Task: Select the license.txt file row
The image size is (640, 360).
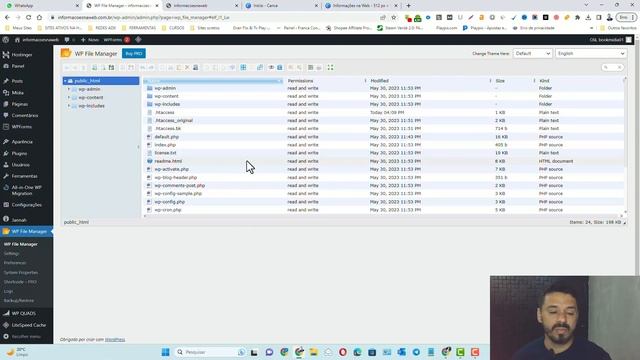Action: point(384,153)
